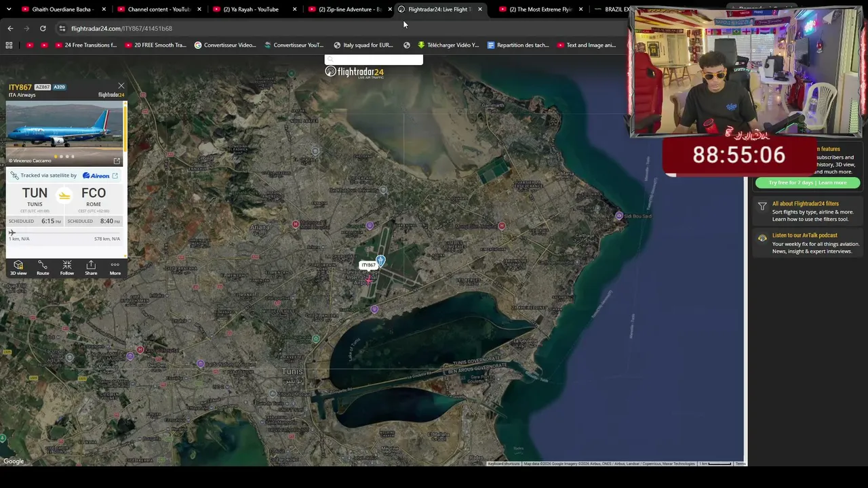This screenshot has height=488, width=868.
Task: Open the Repartition des tach... bookmark
Action: tap(518, 45)
